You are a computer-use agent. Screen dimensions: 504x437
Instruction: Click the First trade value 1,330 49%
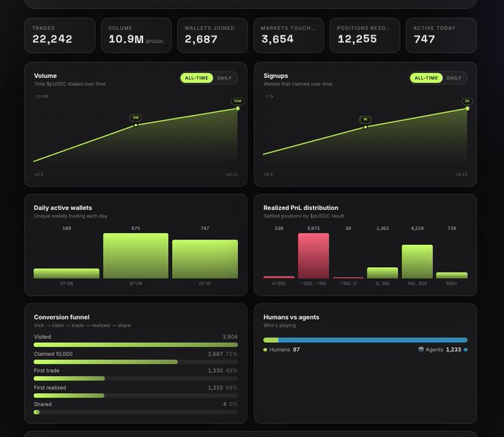pyautogui.click(x=222, y=371)
